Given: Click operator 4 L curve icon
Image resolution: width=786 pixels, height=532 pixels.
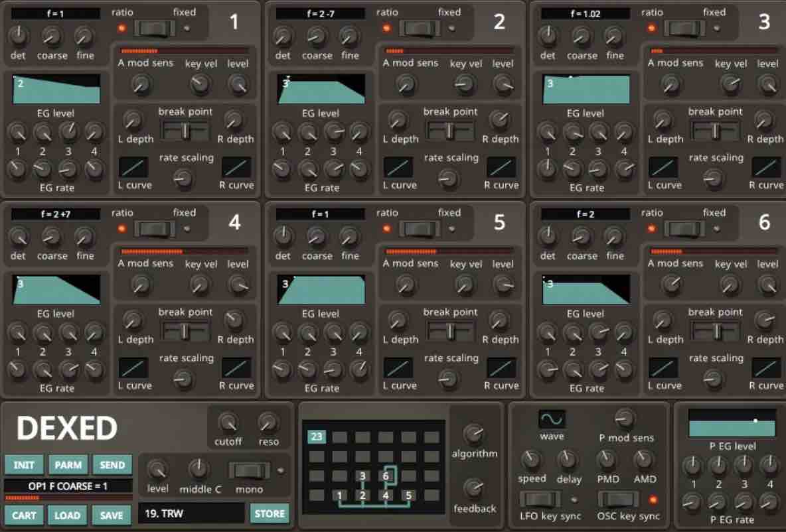Looking at the screenshot, I should pyautogui.click(x=133, y=367).
